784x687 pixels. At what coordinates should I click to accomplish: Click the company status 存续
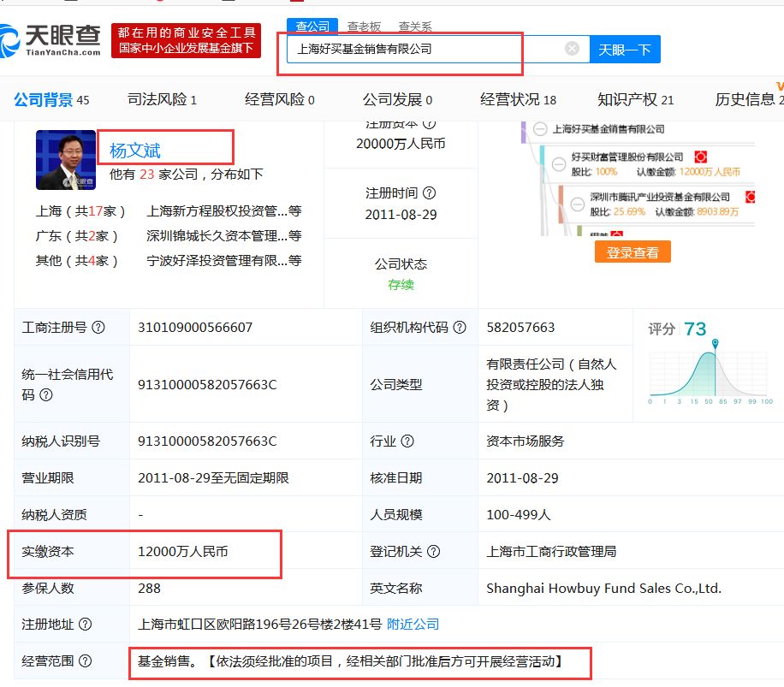(401, 285)
